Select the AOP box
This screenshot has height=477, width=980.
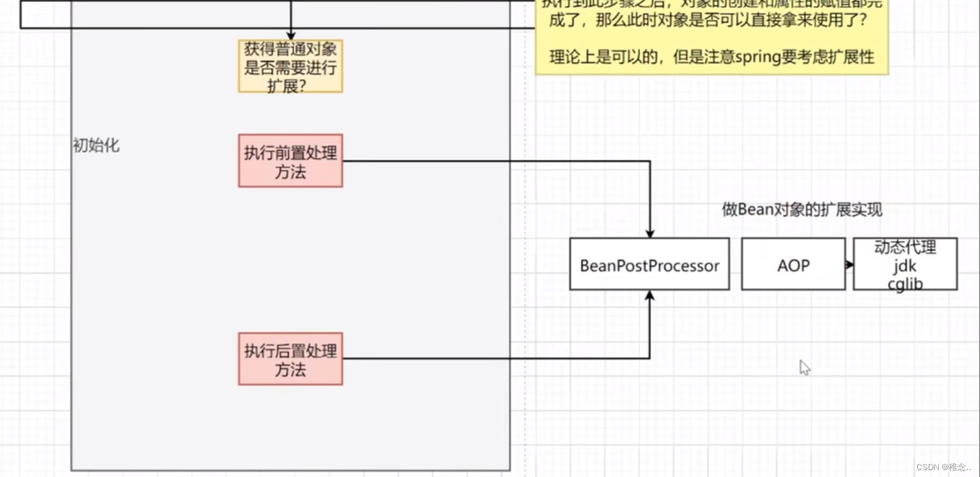click(793, 264)
